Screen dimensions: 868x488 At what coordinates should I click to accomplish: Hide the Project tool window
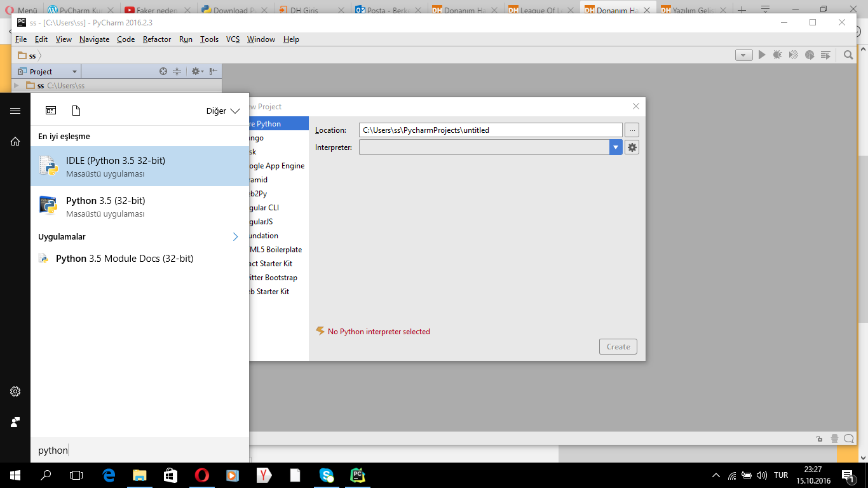tap(214, 71)
